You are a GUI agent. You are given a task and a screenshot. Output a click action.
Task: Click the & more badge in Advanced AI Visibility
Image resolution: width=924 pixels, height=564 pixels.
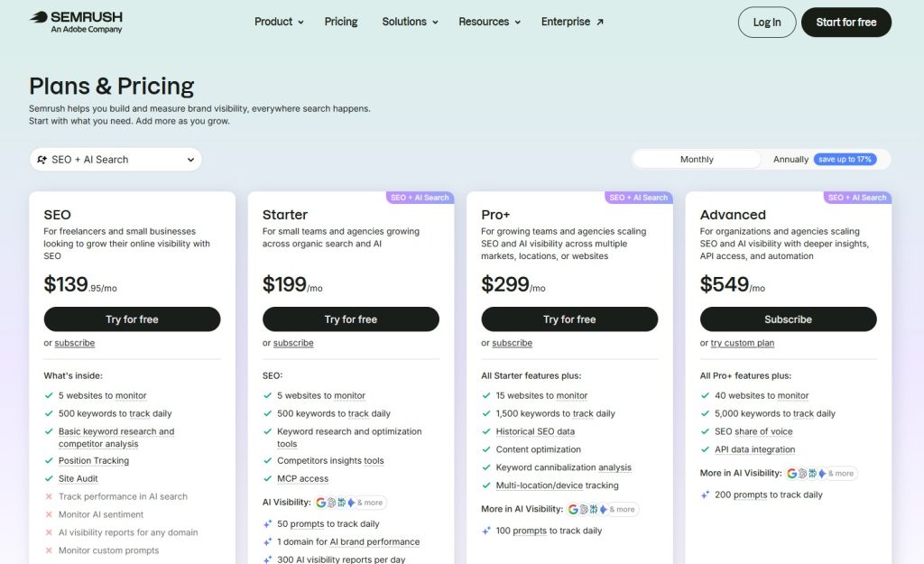coord(841,473)
